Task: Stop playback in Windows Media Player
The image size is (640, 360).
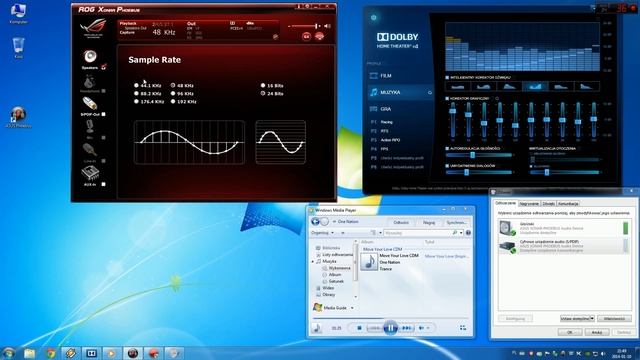Action: click(359, 328)
